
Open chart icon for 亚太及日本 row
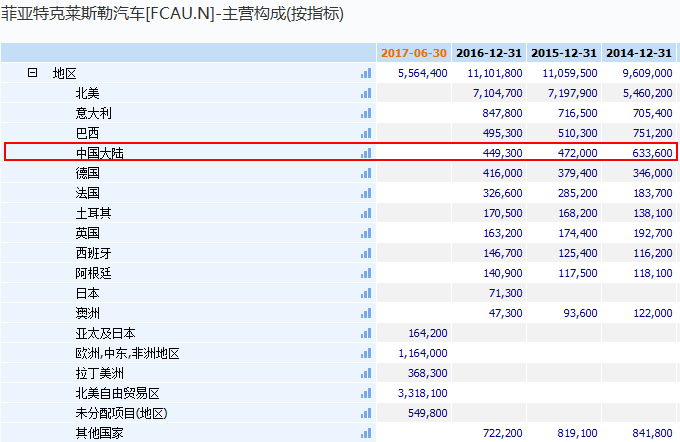pos(366,333)
